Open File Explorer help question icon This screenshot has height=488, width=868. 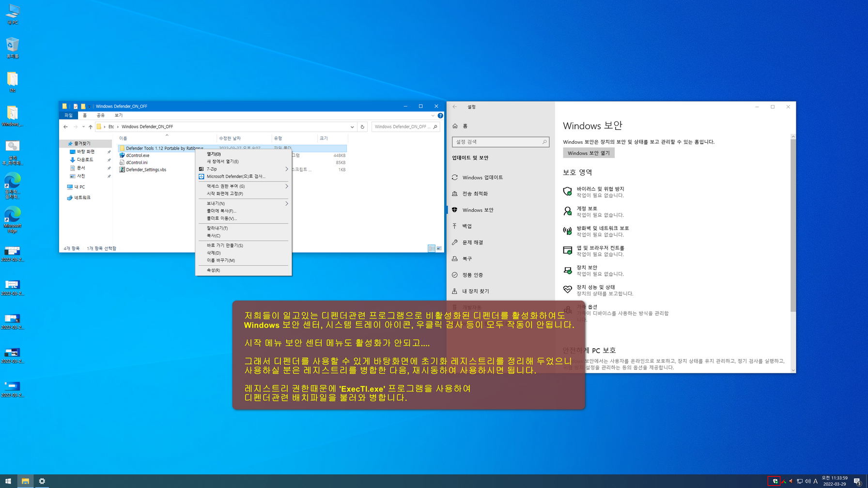click(440, 116)
